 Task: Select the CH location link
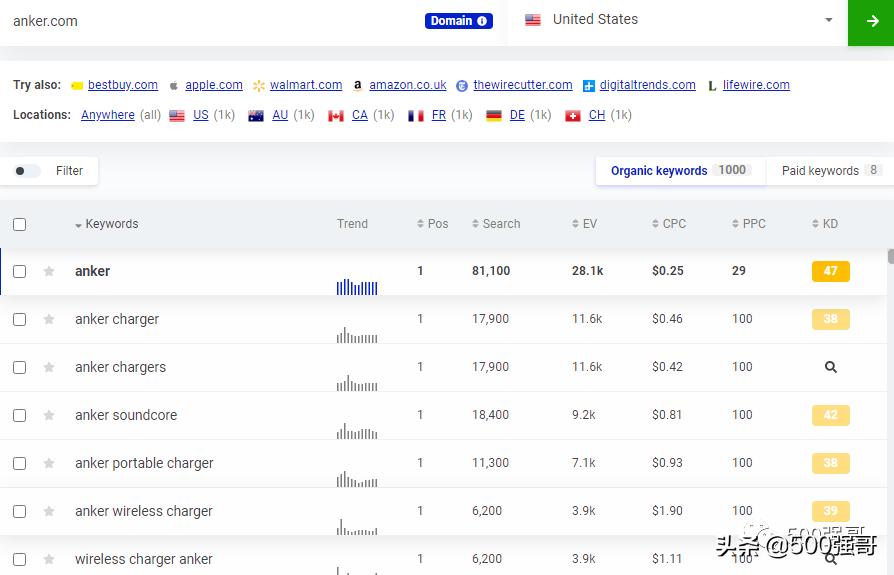click(x=597, y=115)
